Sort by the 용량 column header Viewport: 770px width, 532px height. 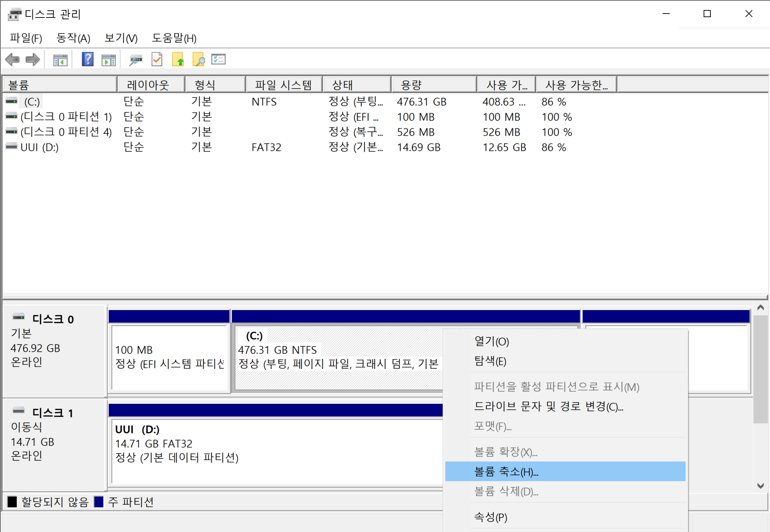click(433, 85)
